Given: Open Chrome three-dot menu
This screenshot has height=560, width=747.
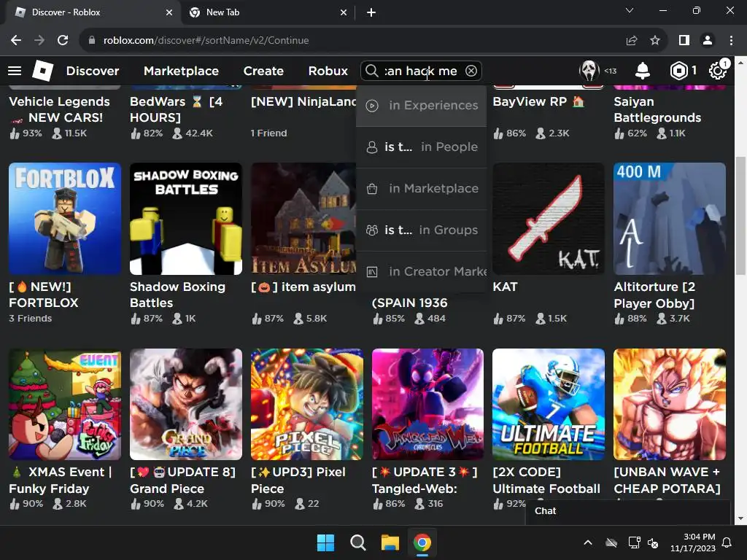Looking at the screenshot, I should click(731, 41).
